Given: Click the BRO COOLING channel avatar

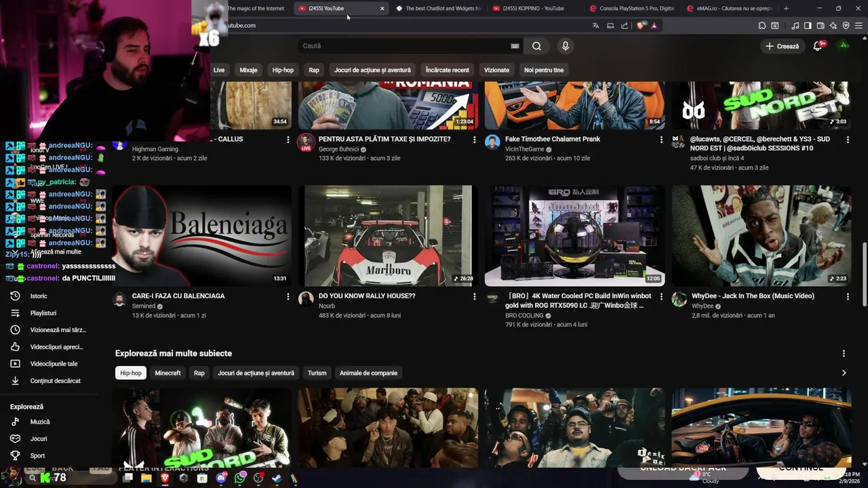Looking at the screenshot, I should [x=492, y=298].
